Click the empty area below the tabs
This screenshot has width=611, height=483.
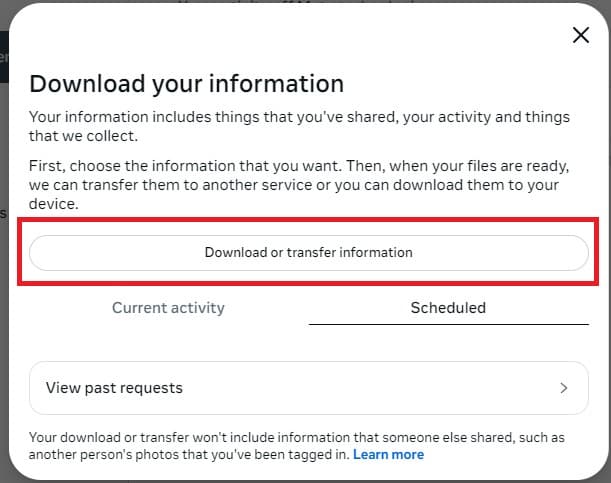[309, 343]
